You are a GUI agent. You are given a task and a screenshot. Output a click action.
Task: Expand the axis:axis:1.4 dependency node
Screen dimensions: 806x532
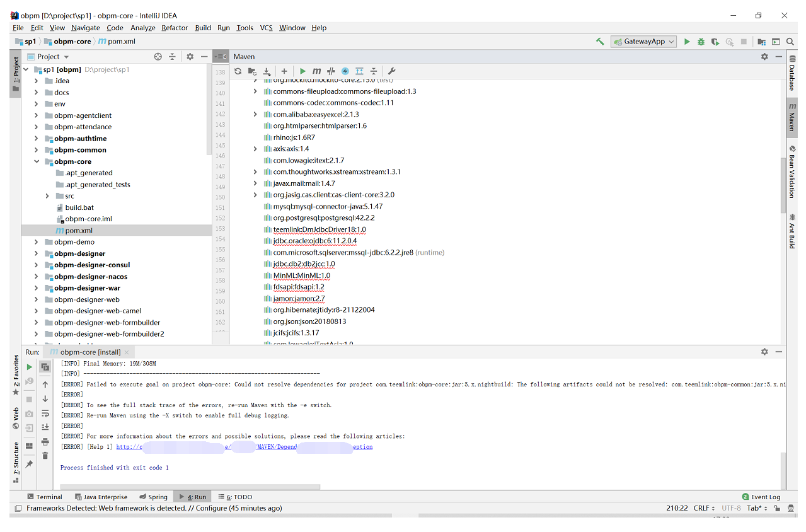255,149
